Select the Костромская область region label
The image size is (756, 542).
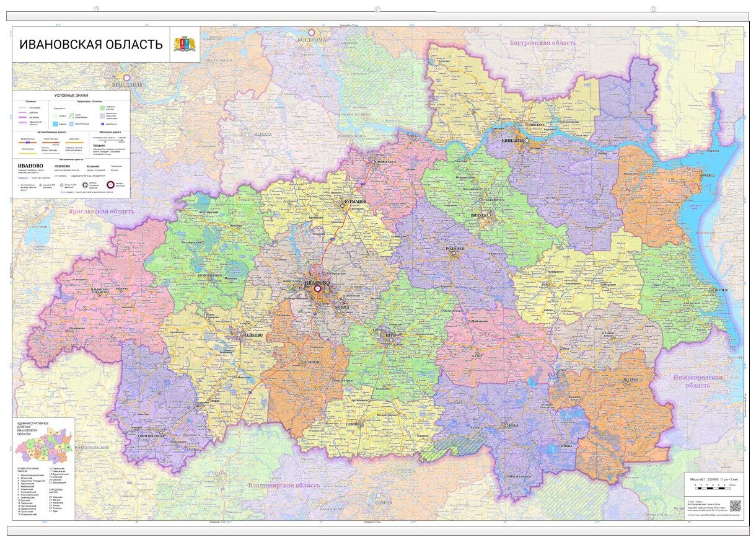click(542, 43)
